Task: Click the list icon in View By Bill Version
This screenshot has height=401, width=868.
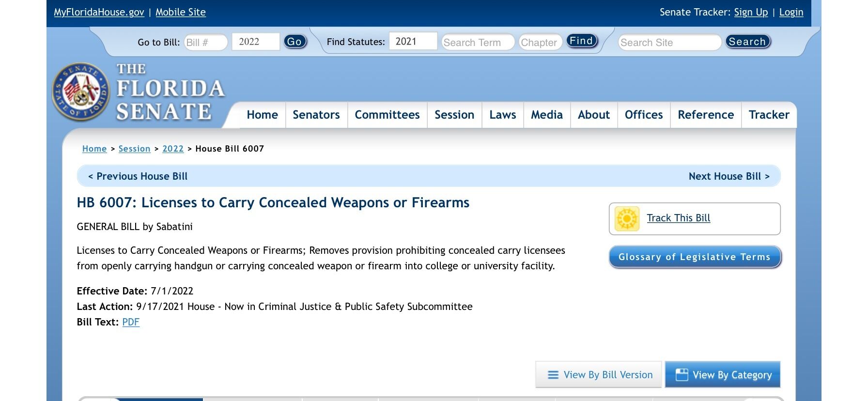Action: [x=553, y=375]
